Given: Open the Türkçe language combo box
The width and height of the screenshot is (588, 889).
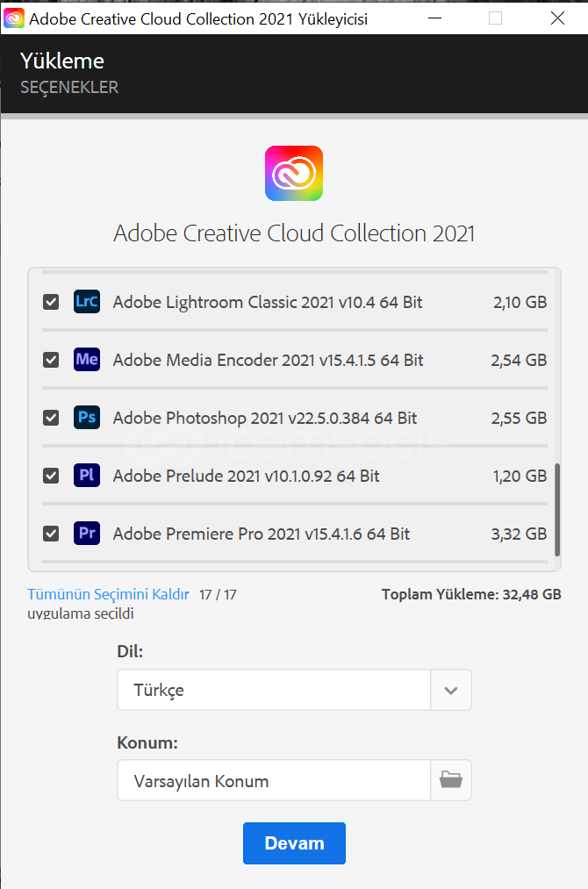Looking at the screenshot, I should click(x=274, y=690).
